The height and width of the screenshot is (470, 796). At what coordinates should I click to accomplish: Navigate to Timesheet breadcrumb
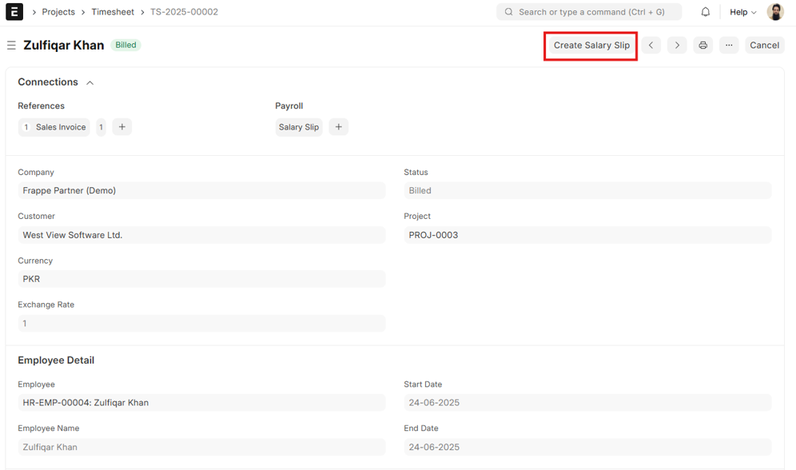pyautogui.click(x=112, y=12)
